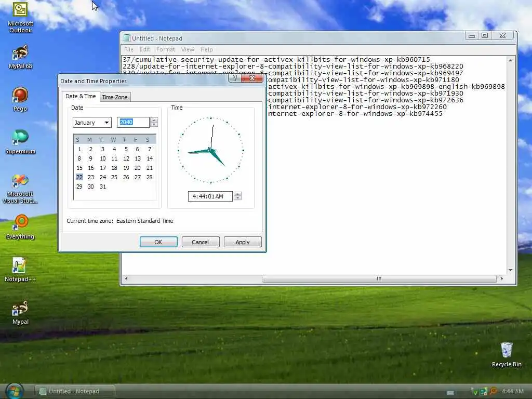Click the Notepad title bar document icon
This screenshot has height=399, width=532.
click(x=127, y=38)
